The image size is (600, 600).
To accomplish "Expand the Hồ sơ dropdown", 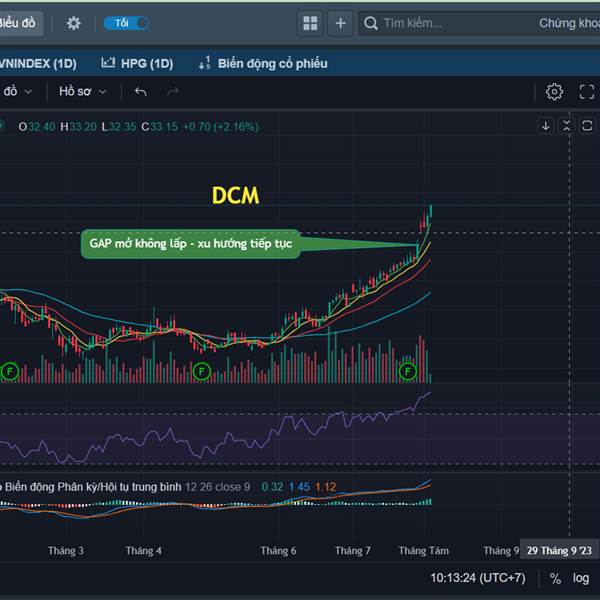I will click(82, 91).
